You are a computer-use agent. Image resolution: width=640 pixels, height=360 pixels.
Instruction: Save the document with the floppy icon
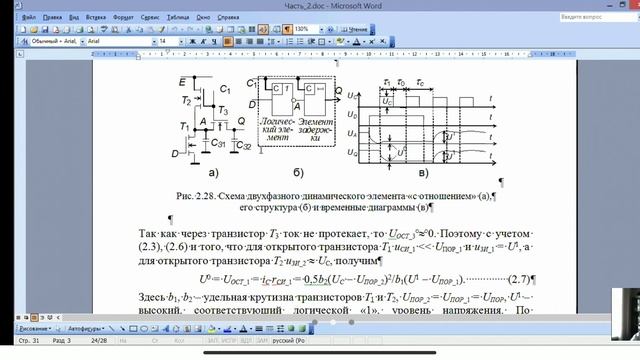coord(45,29)
